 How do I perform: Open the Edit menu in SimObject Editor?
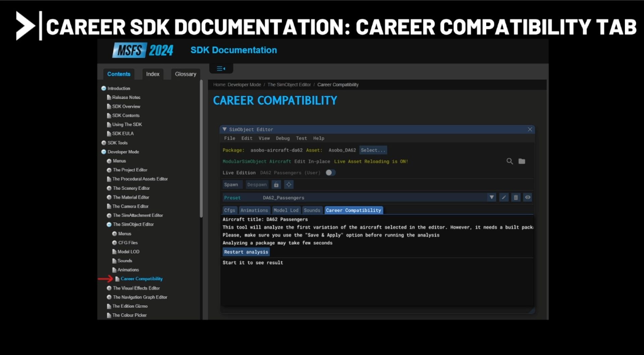pyautogui.click(x=247, y=138)
